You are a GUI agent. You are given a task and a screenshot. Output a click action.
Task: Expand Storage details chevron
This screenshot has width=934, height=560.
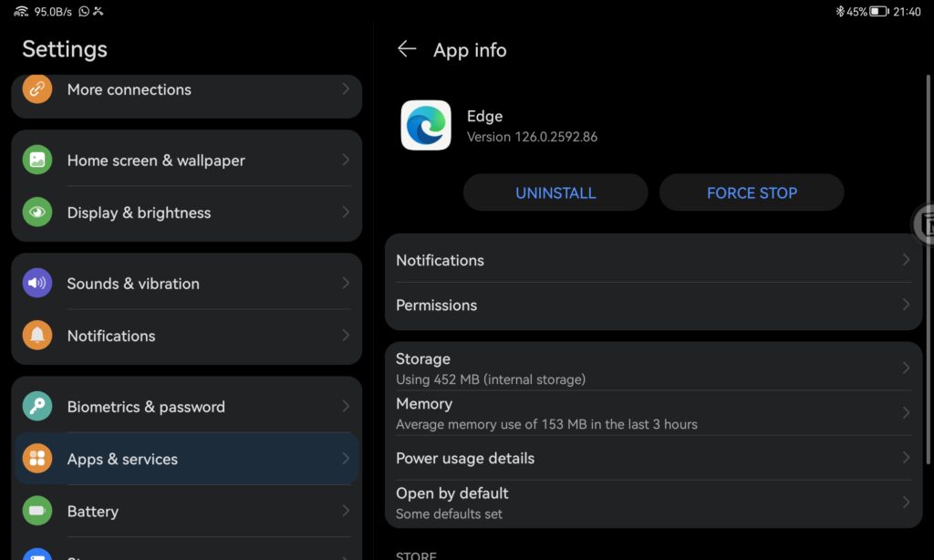click(x=906, y=368)
